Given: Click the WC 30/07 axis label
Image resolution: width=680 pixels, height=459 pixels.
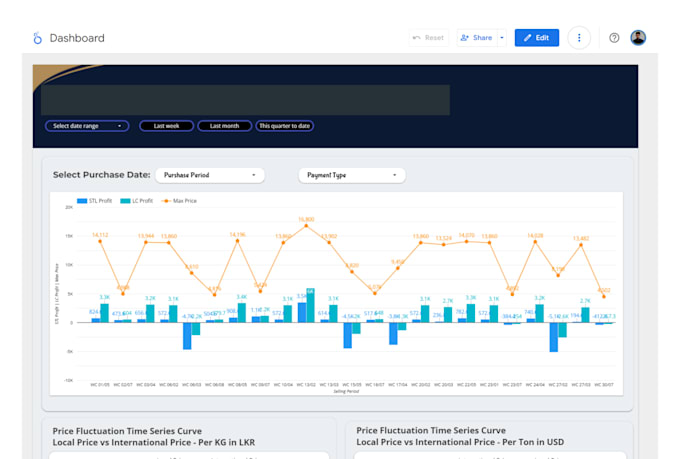Looking at the screenshot, I should [x=604, y=385].
